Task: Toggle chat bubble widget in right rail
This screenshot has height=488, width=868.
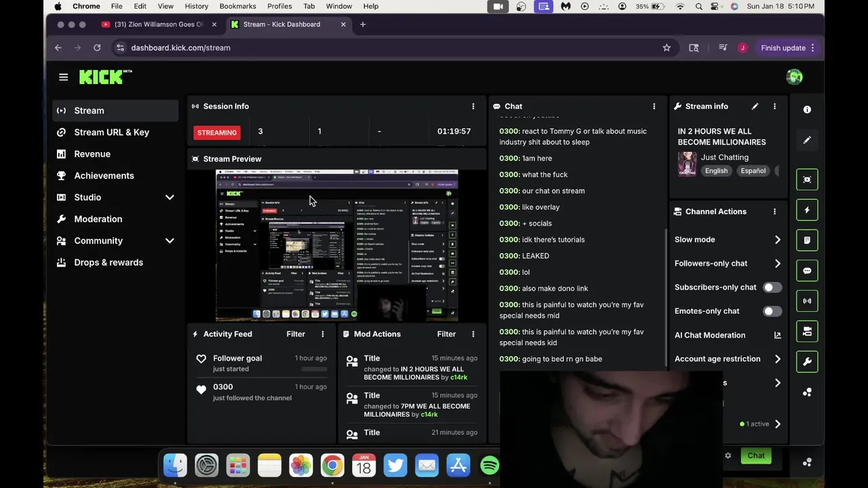Action: [x=807, y=270]
